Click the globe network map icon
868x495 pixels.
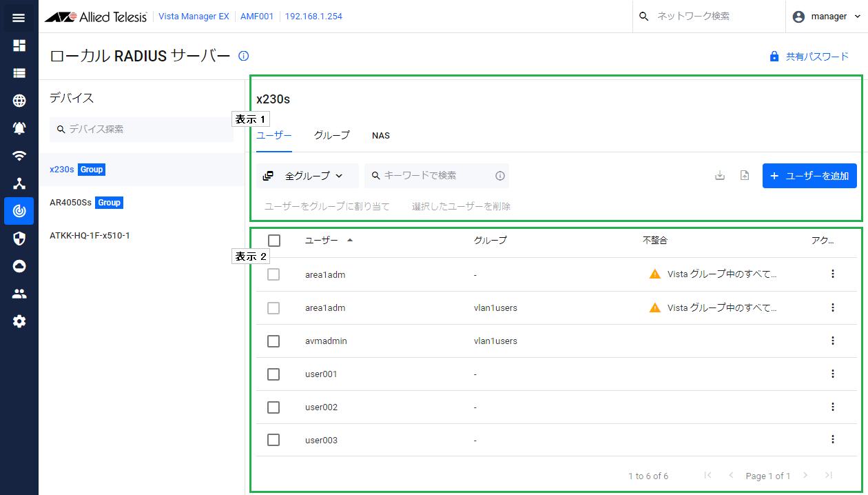(x=19, y=101)
